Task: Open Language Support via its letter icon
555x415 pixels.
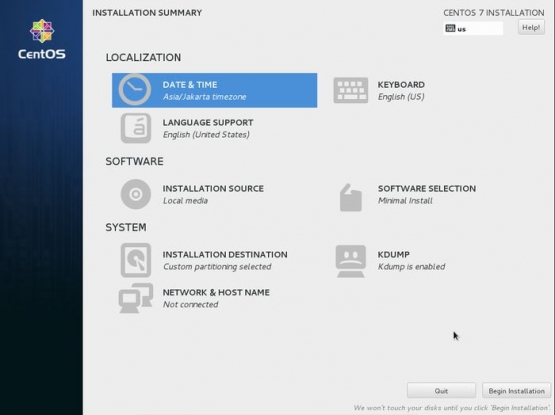Action: pyautogui.click(x=136, y=128)
